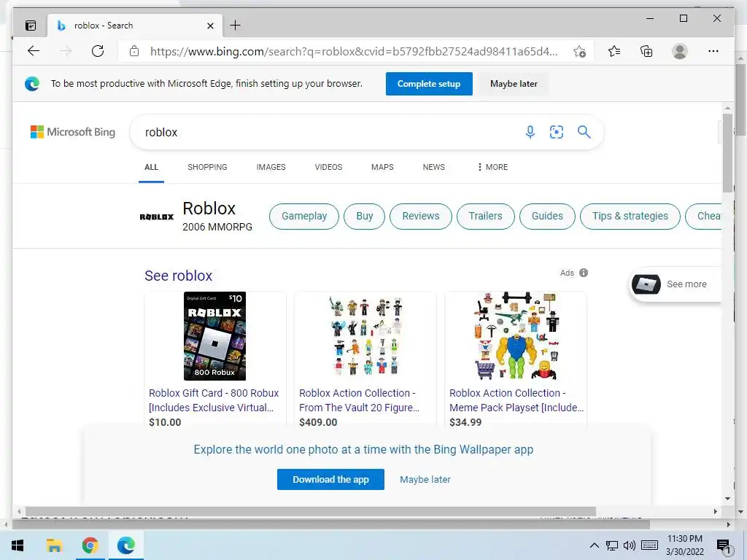Open a new tab with plus icon
Viewport: 747px width, 560px height.
[236, 26]
